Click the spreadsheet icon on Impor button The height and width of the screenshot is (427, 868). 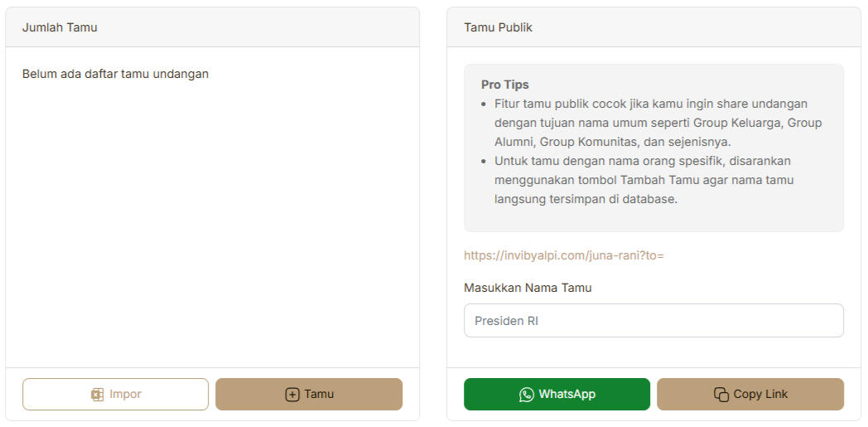coord(97,395)
